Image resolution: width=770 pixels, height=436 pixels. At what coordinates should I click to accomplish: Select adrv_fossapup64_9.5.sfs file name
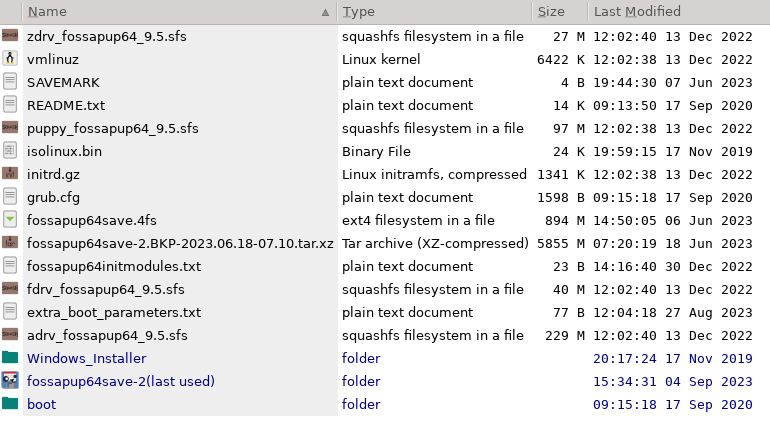click(107, 336)
